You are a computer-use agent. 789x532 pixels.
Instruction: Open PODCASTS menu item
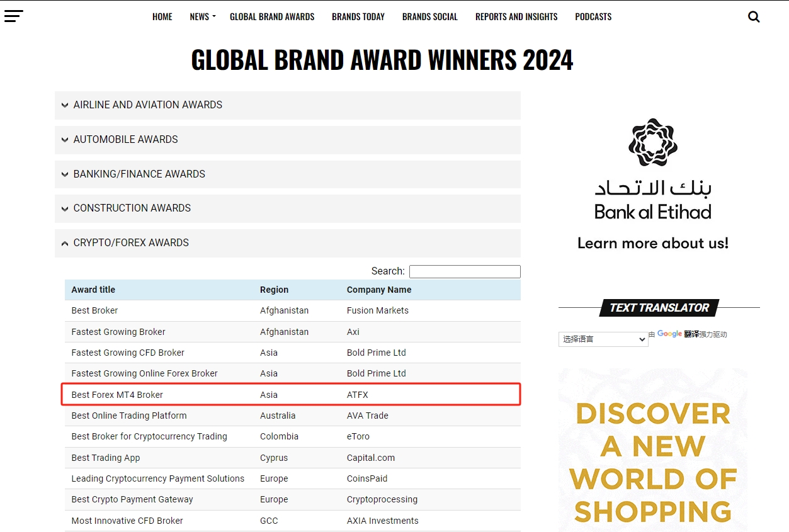[x=593, y=17]
